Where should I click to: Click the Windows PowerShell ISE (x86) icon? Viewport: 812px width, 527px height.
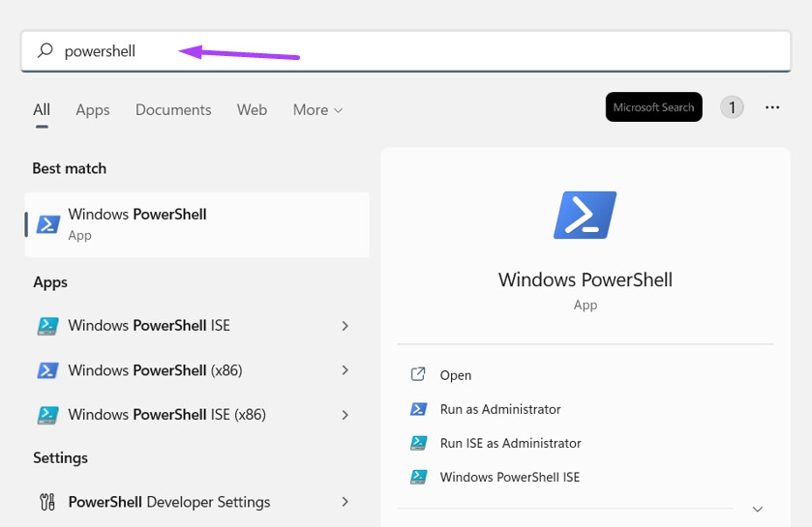47,415
